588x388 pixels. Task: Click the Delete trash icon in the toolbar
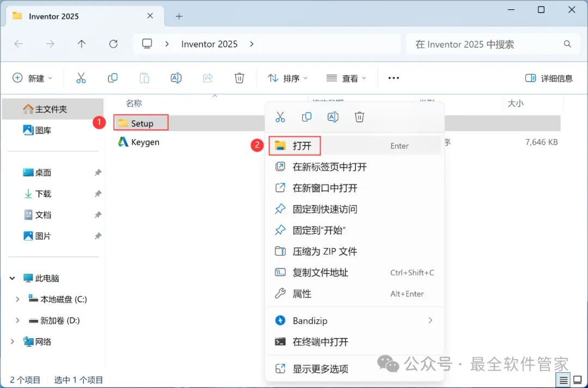point(239,78)
